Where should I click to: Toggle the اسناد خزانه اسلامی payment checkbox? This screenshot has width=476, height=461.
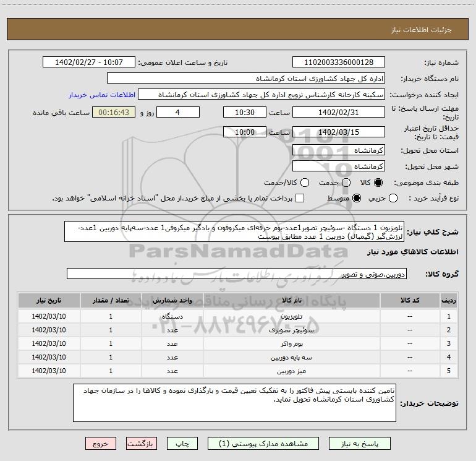pos(300,198)
